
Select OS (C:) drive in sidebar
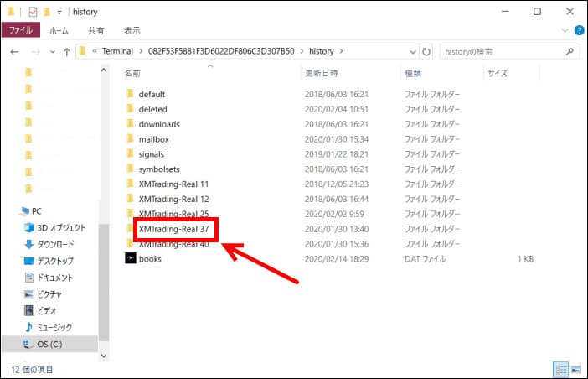click(49, 344)
